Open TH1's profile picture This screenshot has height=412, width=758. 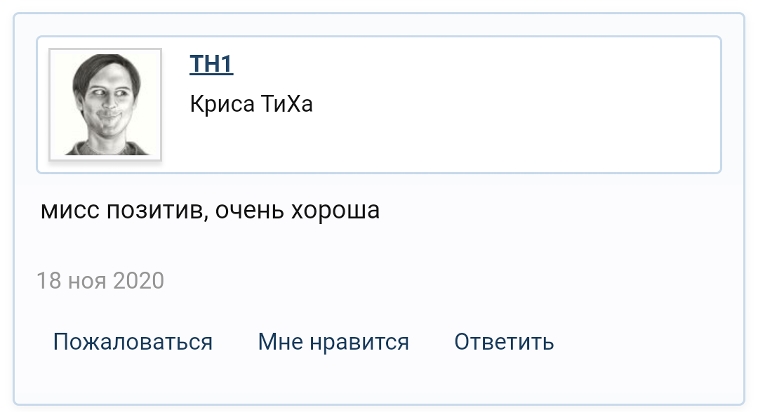(x=105, y=103)
